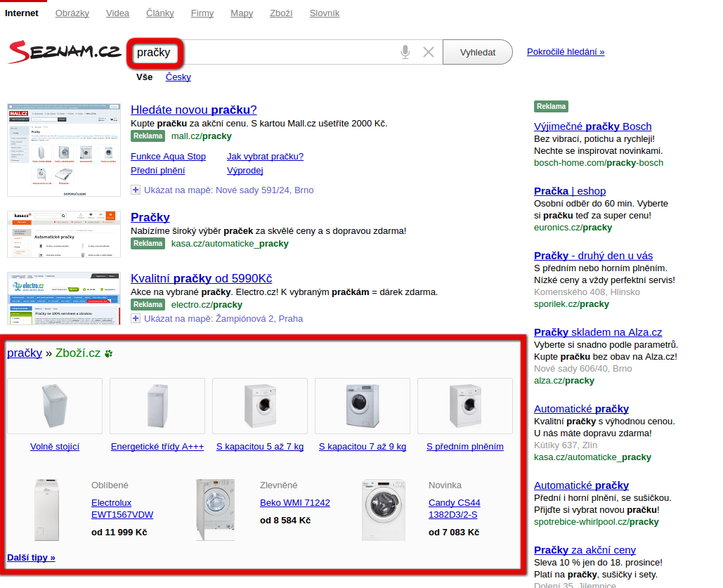
Task: Open Pokročilé hledání link
Action: tap(566, 52)
